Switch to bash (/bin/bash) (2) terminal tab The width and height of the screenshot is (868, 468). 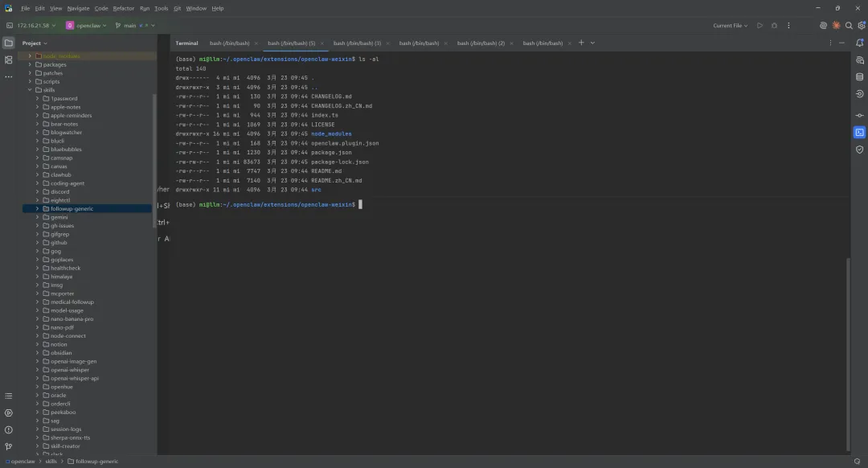481,43
